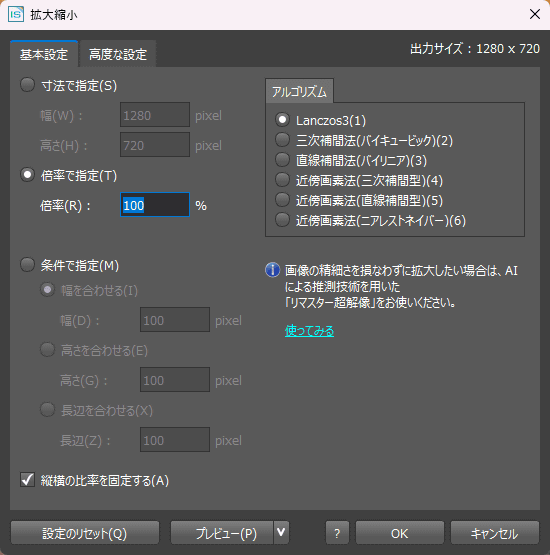Select 近傍画素法(ニアレストネイバー)(6) option
Viewport: 550px width, 555px height.
pos(371,220)
